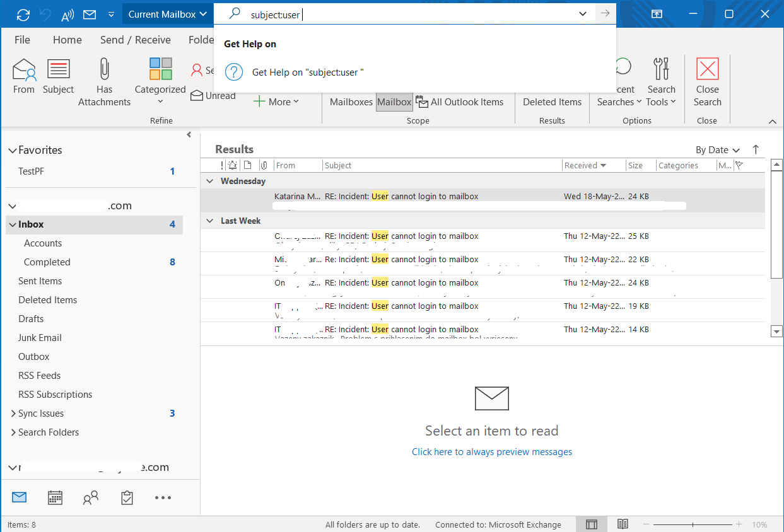Viewport: 784px width, 532px height.
Task: Open Recent Searches dropdown
Action: point(619,83)
